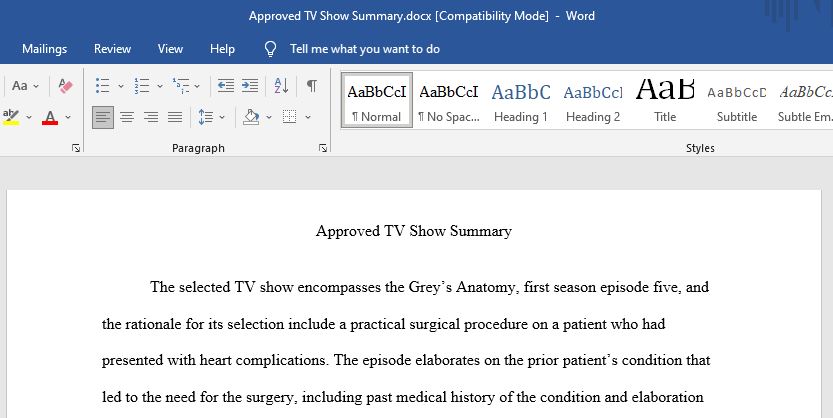Apply the Heading 2 style
The width and height of the screenshot is (833, 418).
coord(593,100)
